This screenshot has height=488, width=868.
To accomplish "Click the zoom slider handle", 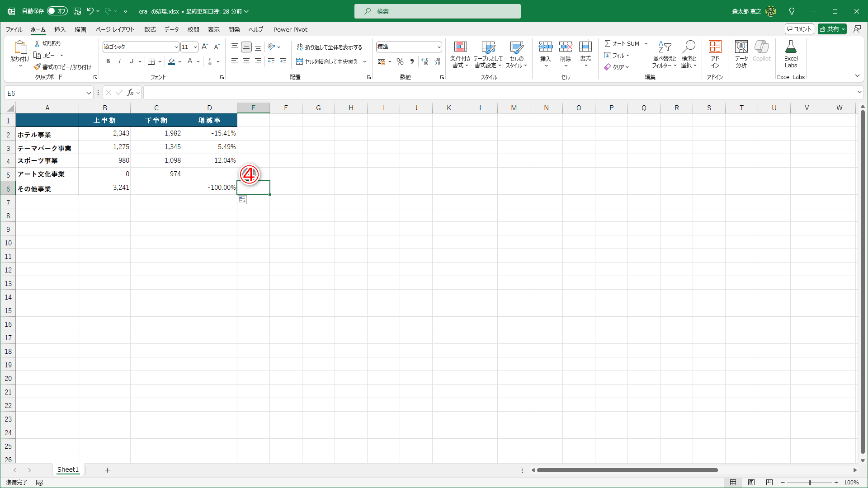I will tap(810, 483).
